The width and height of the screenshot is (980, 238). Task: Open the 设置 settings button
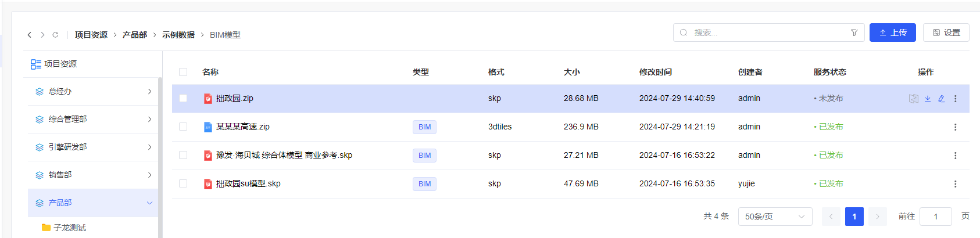click(946, 33)
